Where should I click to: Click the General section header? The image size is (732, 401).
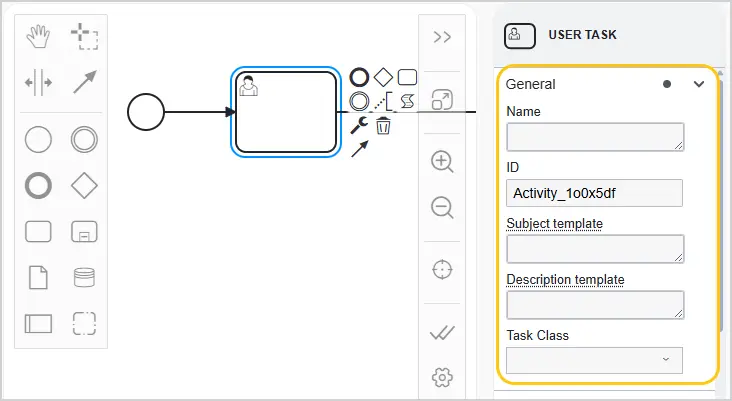[x=607, y=84]
